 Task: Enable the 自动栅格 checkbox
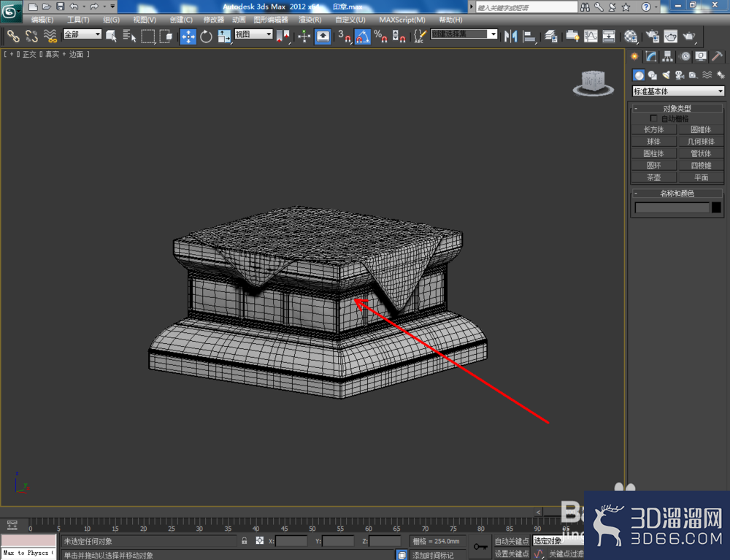tap(653, 118)
